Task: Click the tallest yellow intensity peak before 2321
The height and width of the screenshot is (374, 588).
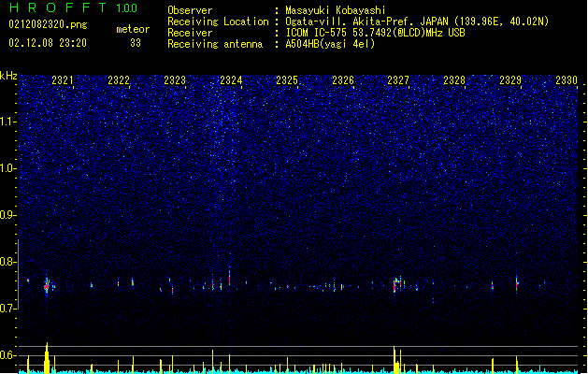Action: (x=47, y=357)
